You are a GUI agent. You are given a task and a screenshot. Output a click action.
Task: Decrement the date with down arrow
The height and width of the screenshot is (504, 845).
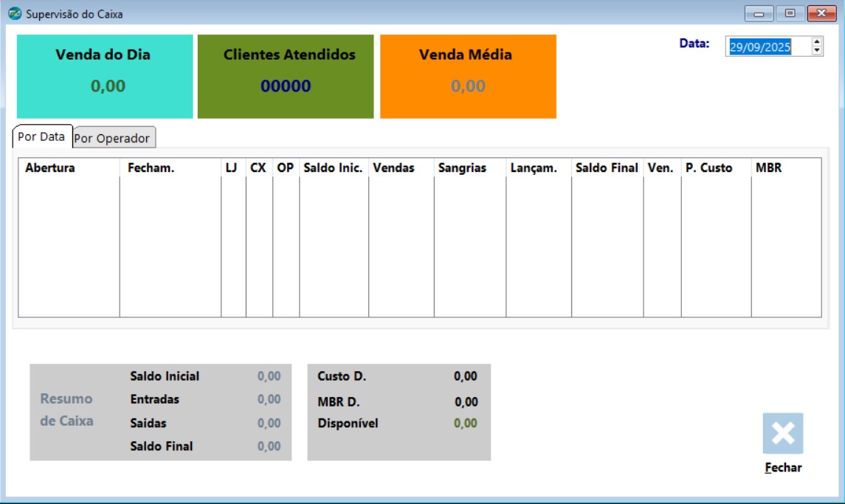pyautogui.click(x=816, y=51)
